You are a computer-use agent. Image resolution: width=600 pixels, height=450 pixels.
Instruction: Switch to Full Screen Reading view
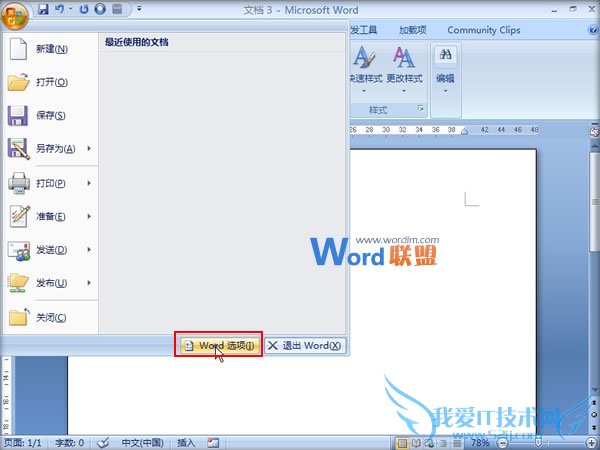point(416,443)
